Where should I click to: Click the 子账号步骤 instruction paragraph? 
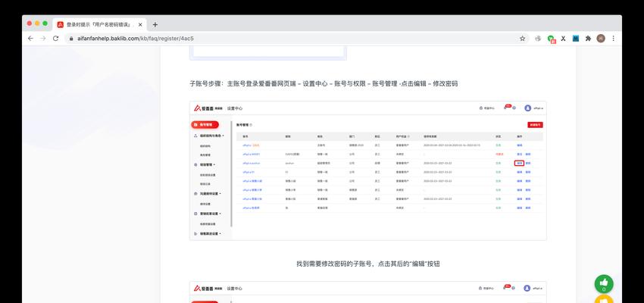[324, 84]
